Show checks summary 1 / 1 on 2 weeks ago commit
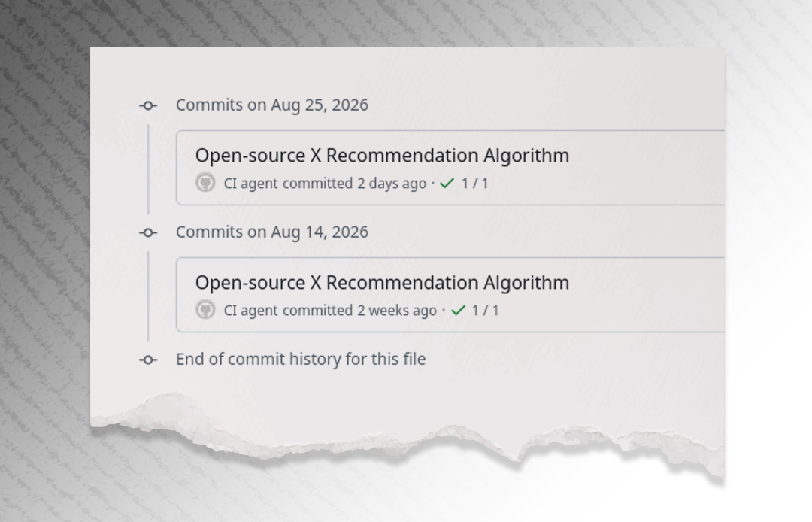This screenshot has height=522, width=812. tap(486, 310)
